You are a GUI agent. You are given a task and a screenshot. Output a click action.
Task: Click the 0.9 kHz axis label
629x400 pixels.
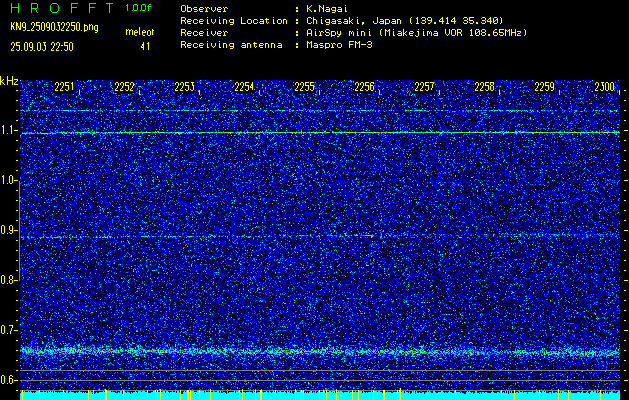(x=7, y=230)
